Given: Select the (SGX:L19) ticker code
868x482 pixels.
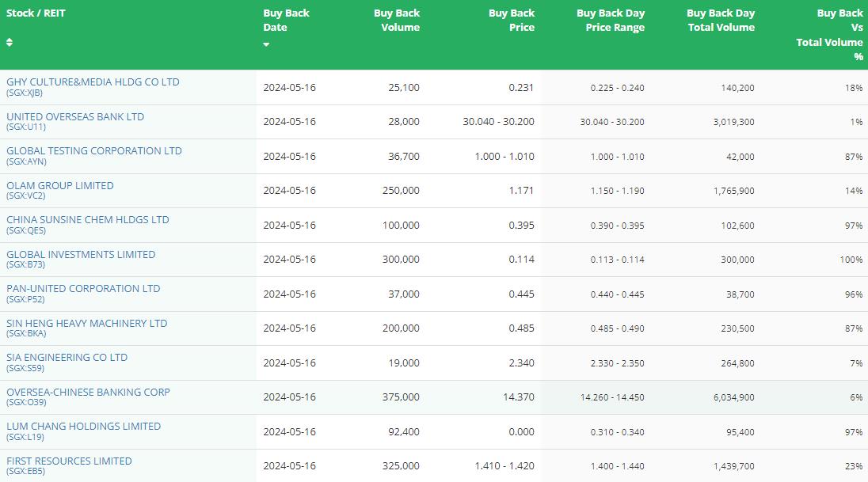Looking at the screenshot, I should tap(25, 437).
